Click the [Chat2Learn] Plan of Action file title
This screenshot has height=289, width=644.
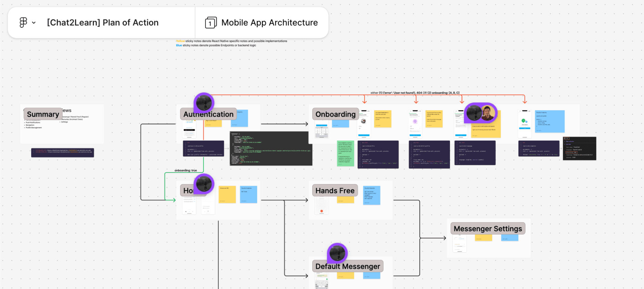[x=103, y=23]
